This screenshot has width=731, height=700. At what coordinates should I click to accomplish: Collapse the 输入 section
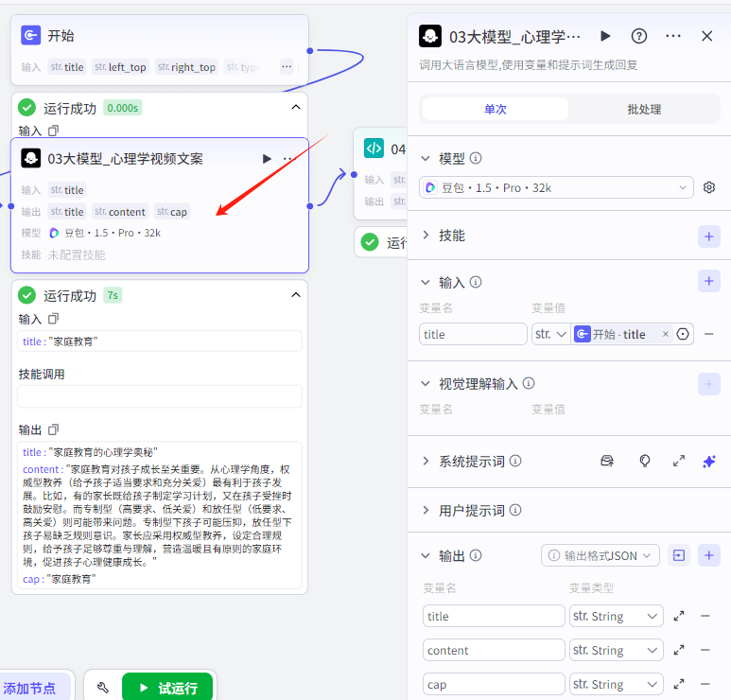click(x=426, y=282)
